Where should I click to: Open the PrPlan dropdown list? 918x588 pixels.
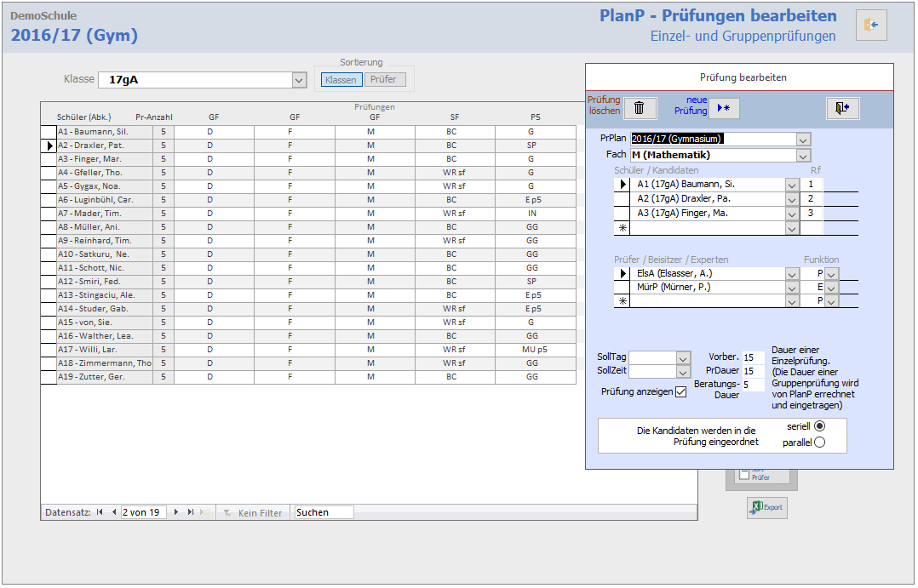pos(803,139)
